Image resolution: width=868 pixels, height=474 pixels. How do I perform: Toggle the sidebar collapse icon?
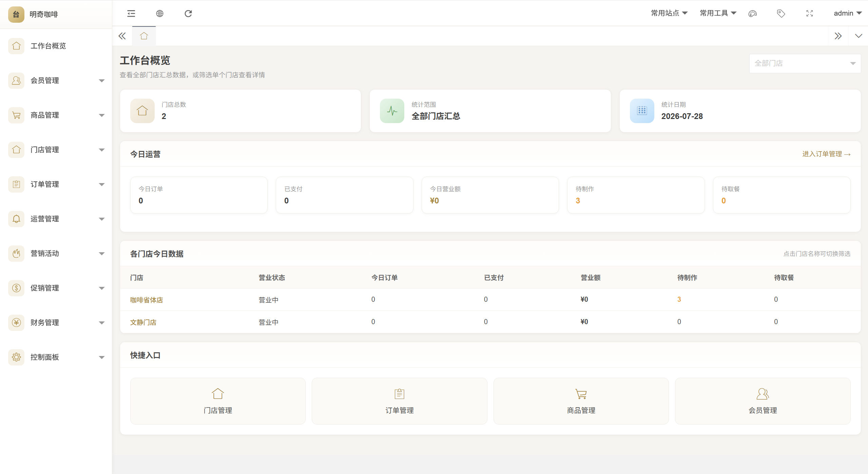click(x=131, y=14)
